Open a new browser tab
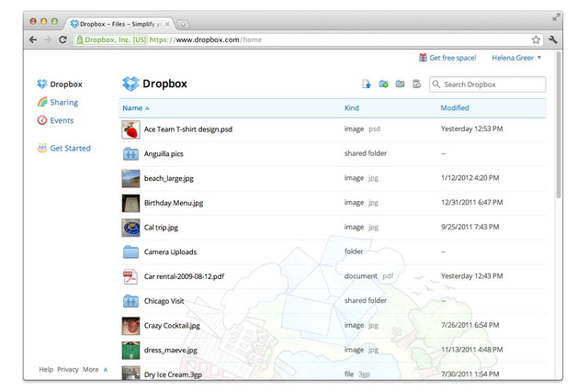The image size is (588, 391). [x=183, y=25]
